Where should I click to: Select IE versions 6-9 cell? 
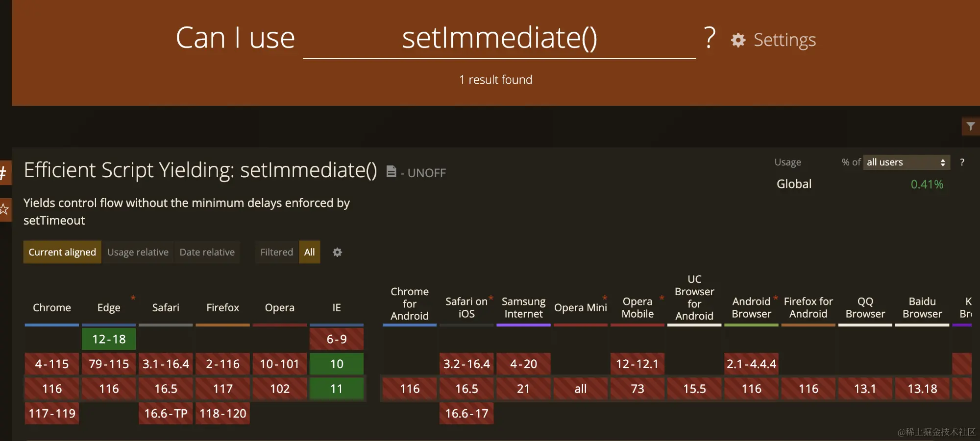point(337,339)
